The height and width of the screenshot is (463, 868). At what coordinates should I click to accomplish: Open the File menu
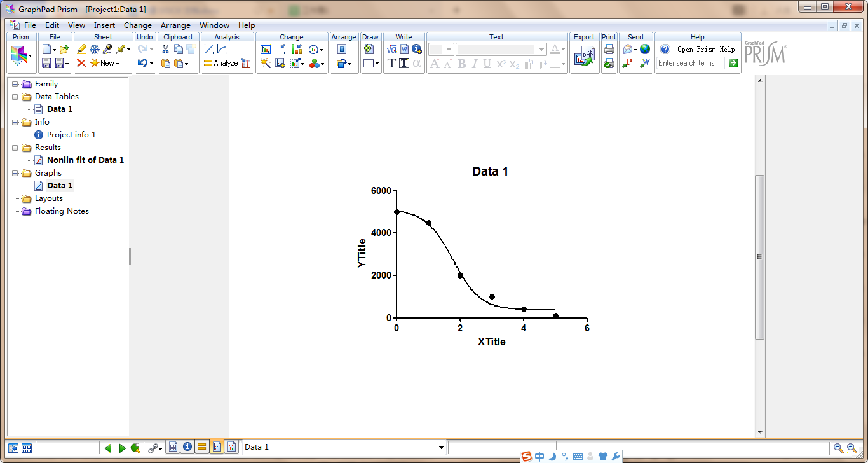30,25
